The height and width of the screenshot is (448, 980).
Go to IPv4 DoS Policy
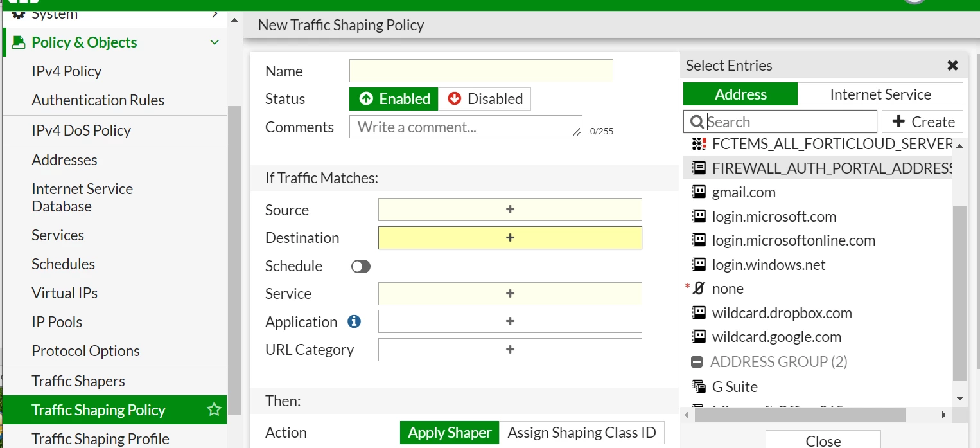click(x=81, y=130)
